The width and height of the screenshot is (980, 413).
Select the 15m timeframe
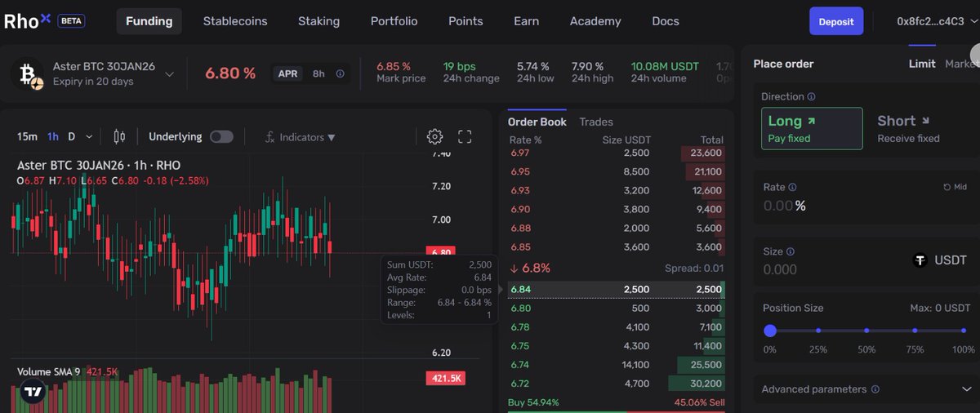click(x=26, y=137)
